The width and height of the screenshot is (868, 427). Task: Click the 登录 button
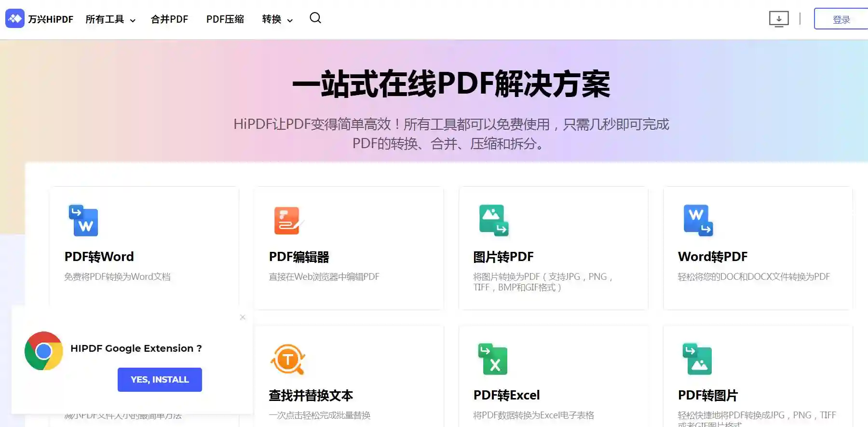coord(841,19)
